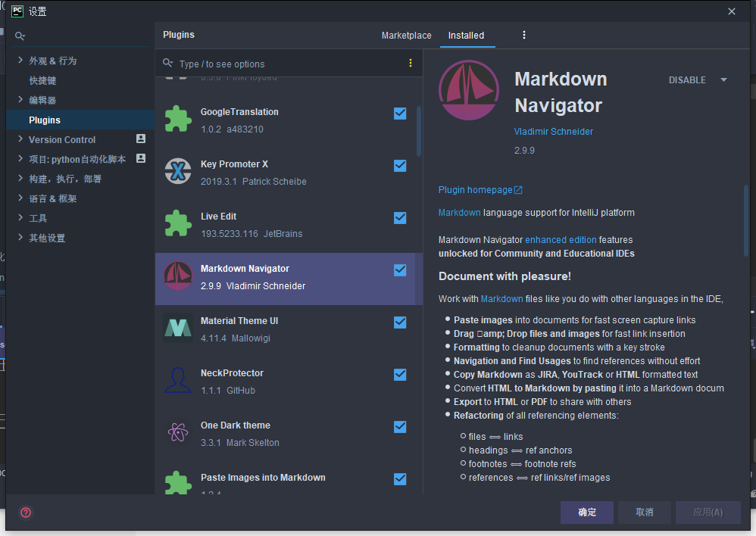Click the settings search magnifier icon

pos(20,36)
